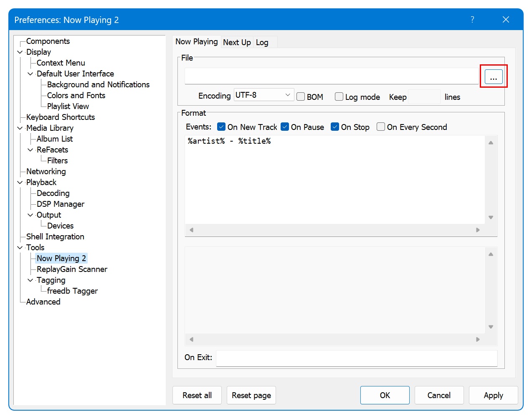Click the File path input field
Viewport: 532px width, 419px height.
coord(332,76)
